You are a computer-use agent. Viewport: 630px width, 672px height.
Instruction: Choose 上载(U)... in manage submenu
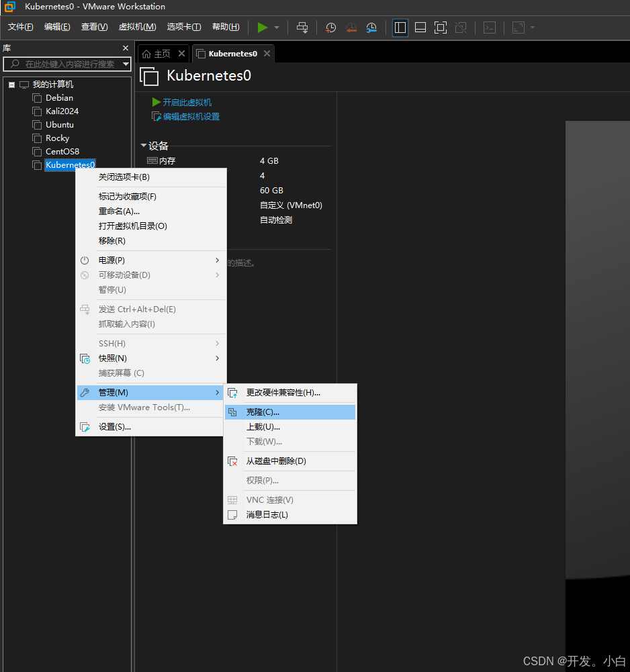pyautogui.click(x=290, y=427)
